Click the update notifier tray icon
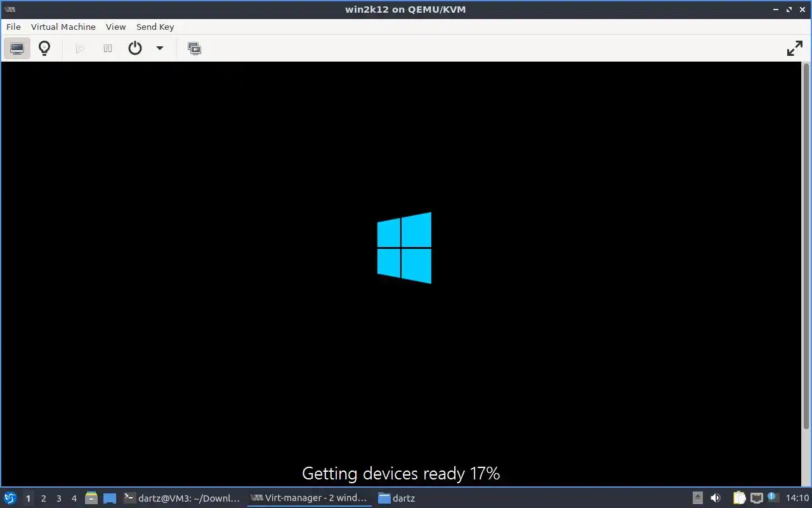 (773, 497)
